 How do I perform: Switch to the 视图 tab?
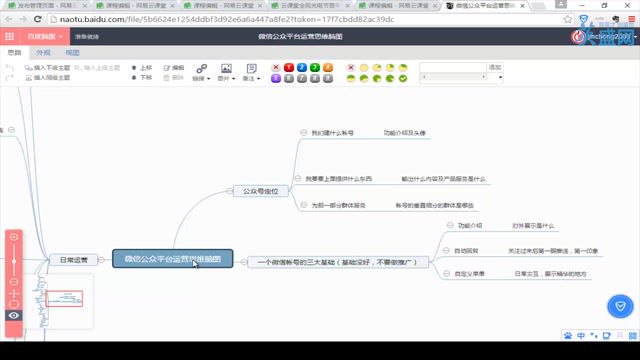click(x=72, y=53)
